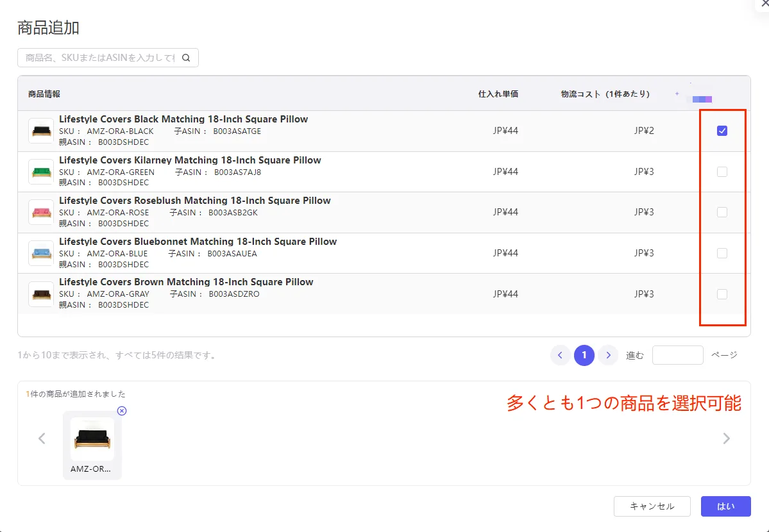Click the search magnifier icon
Viewport: 769px width, 532px height.
tap(186, 58)
